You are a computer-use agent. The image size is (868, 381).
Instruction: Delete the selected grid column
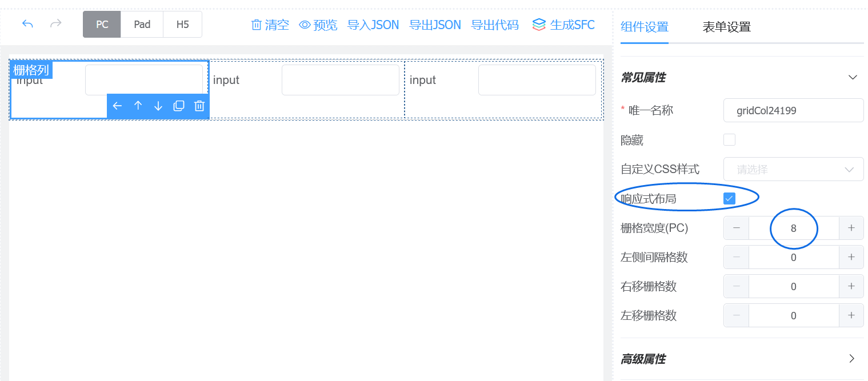tap(199, 106)
